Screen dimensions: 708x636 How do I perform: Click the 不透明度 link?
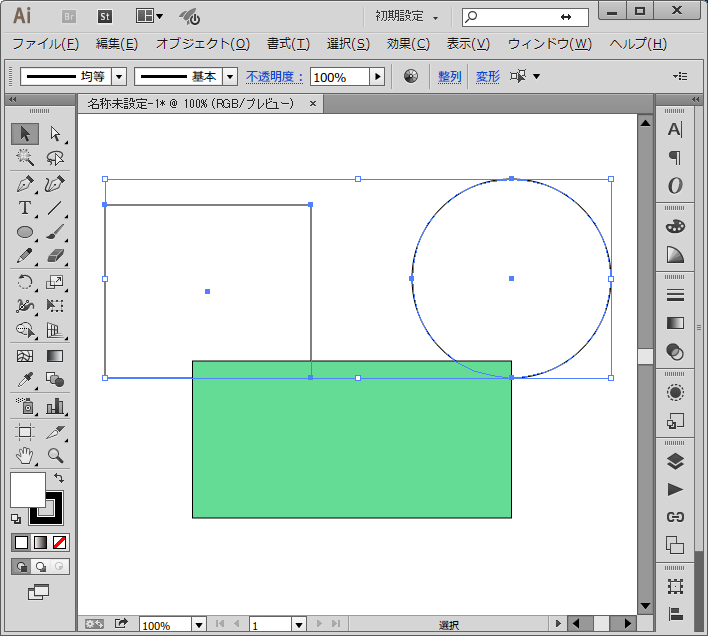tap(275, 77)
